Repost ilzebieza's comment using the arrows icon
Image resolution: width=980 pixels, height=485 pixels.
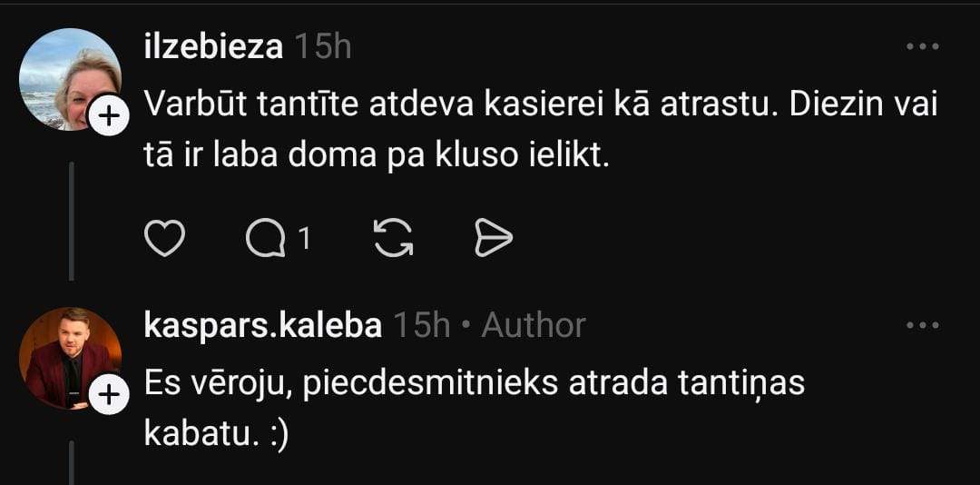click(394, 238)
